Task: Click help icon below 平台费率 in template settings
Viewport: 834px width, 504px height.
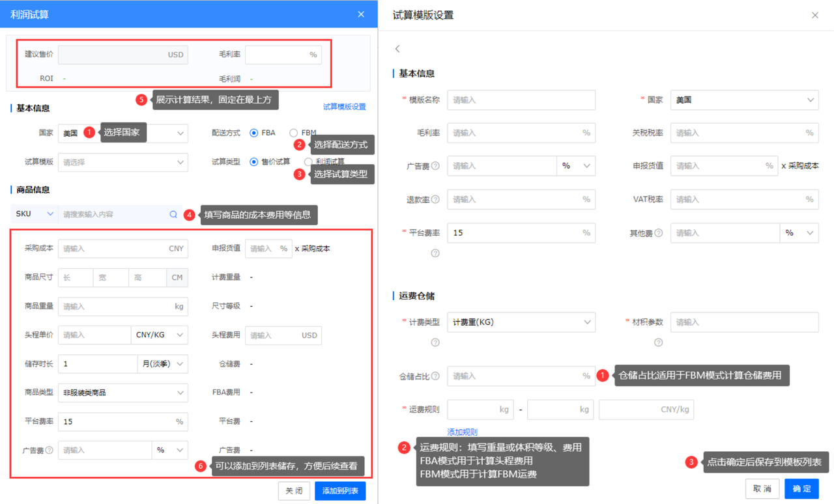Action: 435,253
